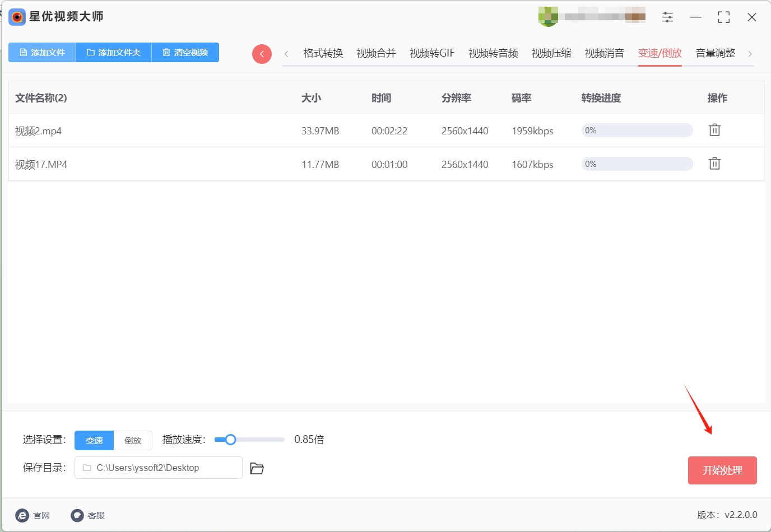Image resolution: width=771 pixels, height=532 pixels.
Task: Click the 1607kbps bitrate cell
Action: 532,165
